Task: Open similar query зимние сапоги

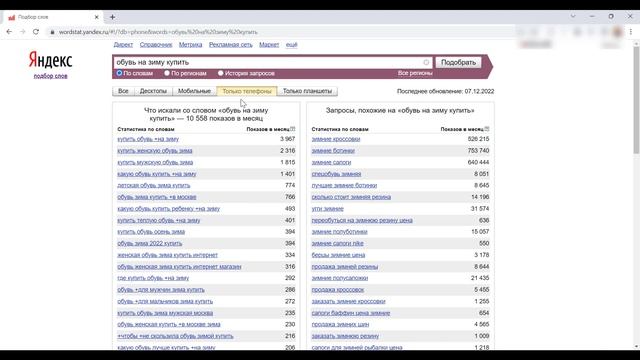Action: tap(331, 162)
